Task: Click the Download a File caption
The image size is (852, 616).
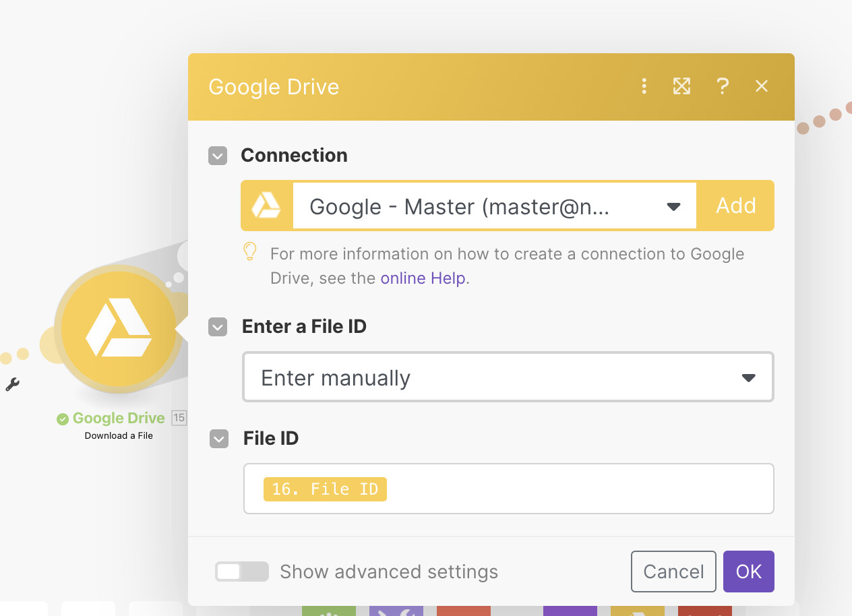Action: (x=119, y=435)
